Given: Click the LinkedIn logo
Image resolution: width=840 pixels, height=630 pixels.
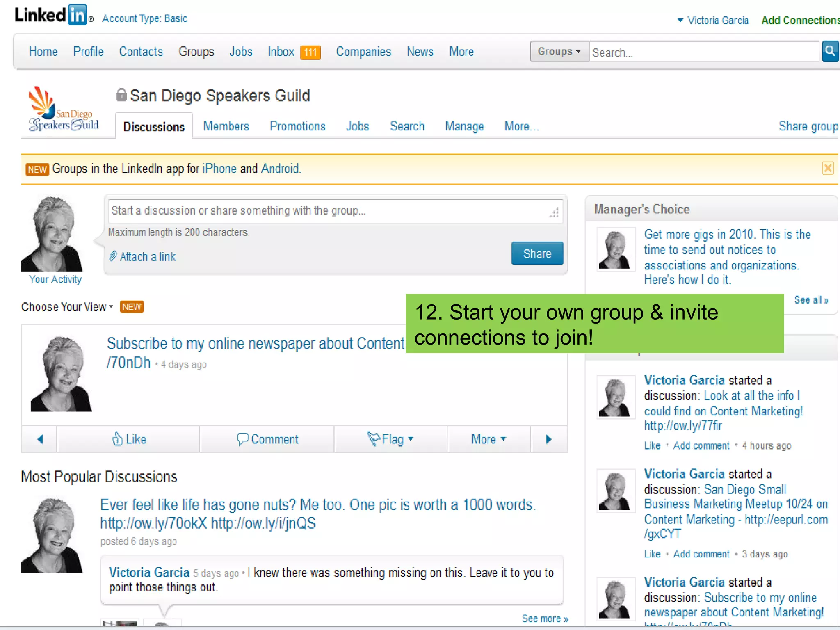Looking at the screenshot, I should pos(50,15).
